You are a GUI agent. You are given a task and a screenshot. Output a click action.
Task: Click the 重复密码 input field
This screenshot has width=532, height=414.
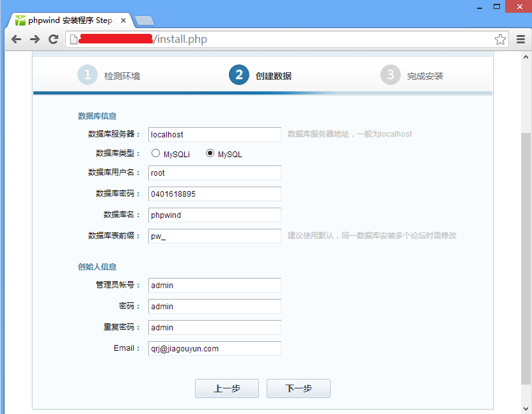click(x=215, y=328)
